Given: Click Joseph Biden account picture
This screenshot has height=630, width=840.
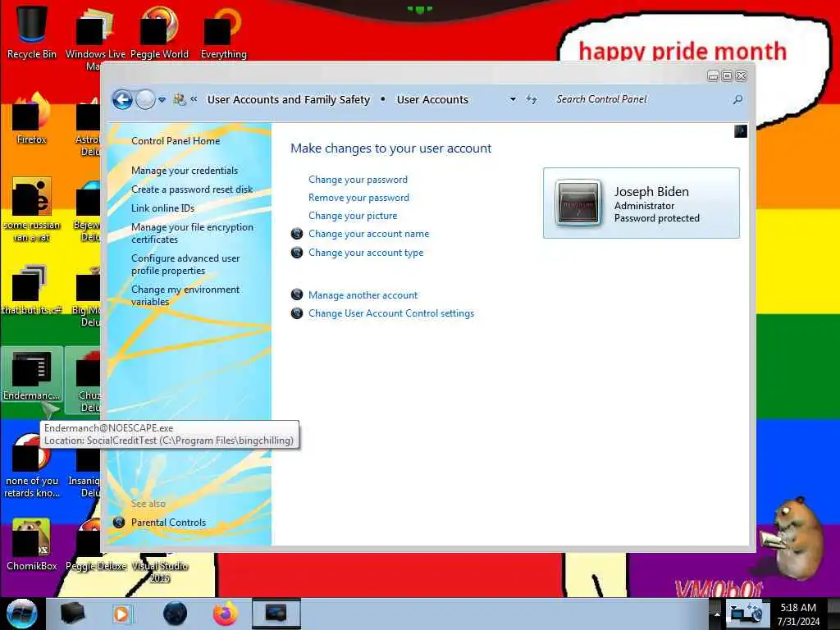Looking at the screenshot, I should 578,203.
